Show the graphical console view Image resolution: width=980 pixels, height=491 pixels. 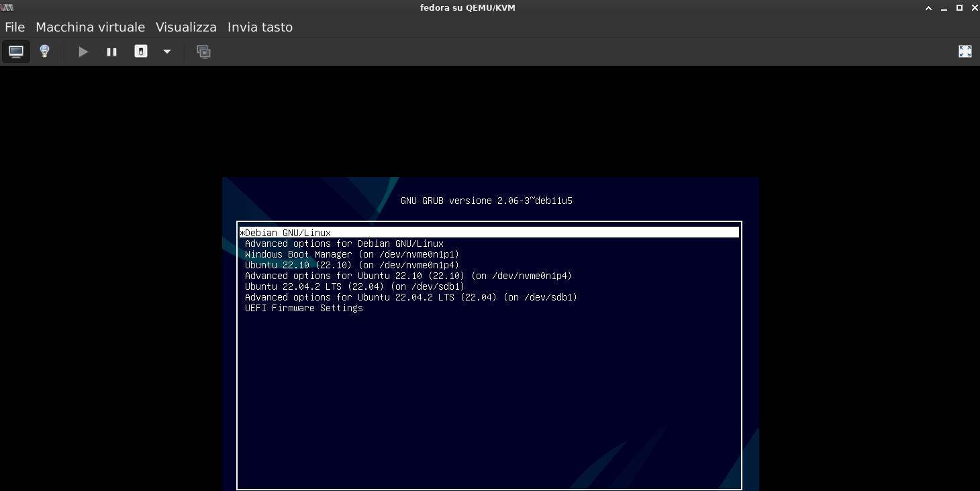point(16,52)
